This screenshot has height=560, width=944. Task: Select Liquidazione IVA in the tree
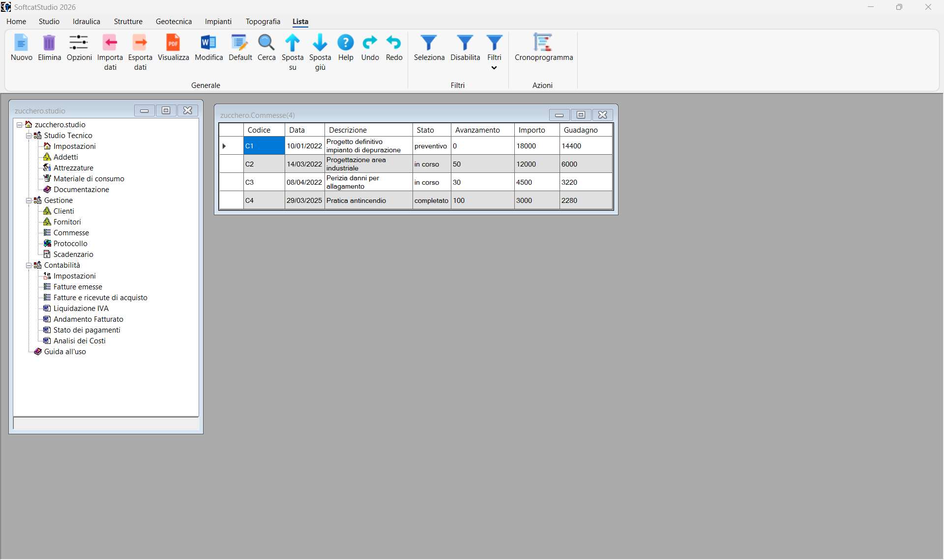pyautogui.click(x=81, y=308)
